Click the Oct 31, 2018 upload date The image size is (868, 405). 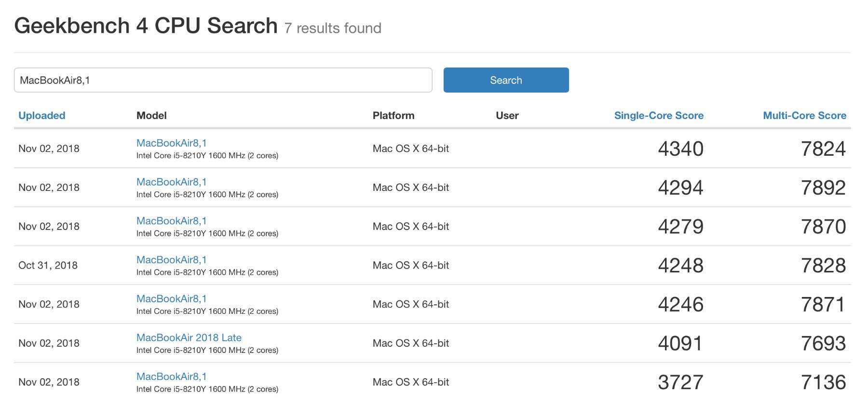pyautogui.click(x=48, y=266)
